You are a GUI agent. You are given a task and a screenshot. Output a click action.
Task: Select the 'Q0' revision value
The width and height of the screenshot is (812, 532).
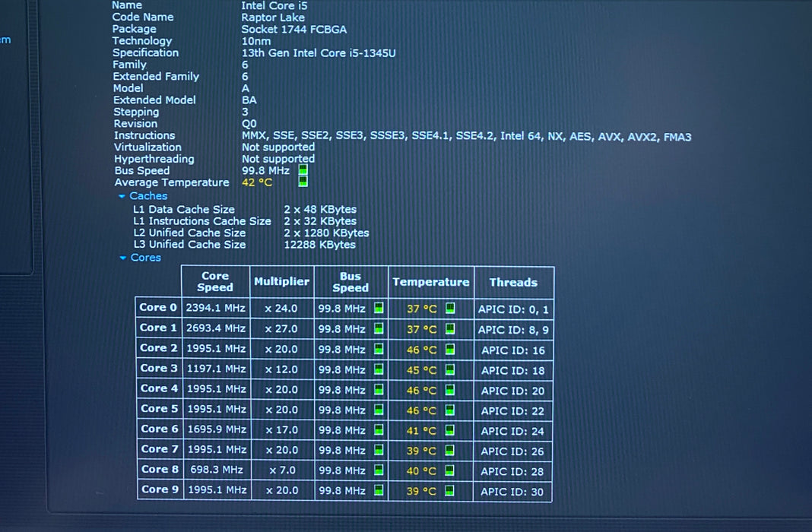pyautogui.click(x=249, y=124)
